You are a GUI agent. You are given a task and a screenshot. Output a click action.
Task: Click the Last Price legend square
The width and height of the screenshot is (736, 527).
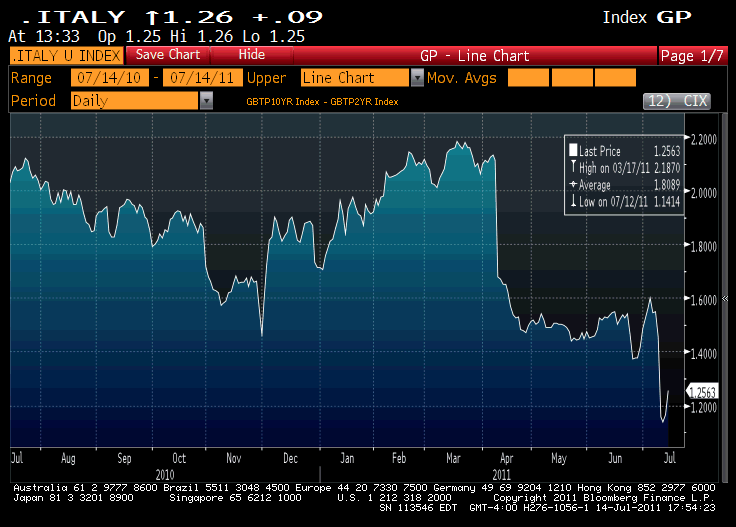573,150
